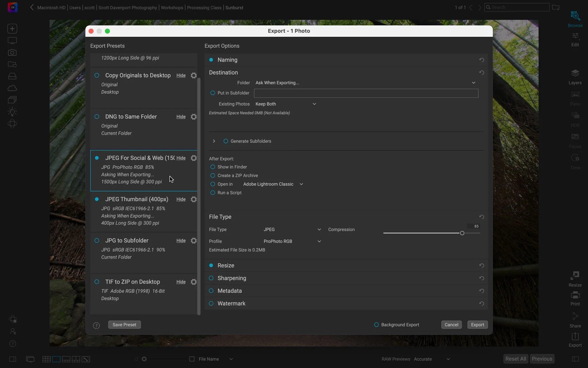This screenshot has width=588, height=368.
Task: Toggle the Sharpening option on
Action: pos(211,278)
